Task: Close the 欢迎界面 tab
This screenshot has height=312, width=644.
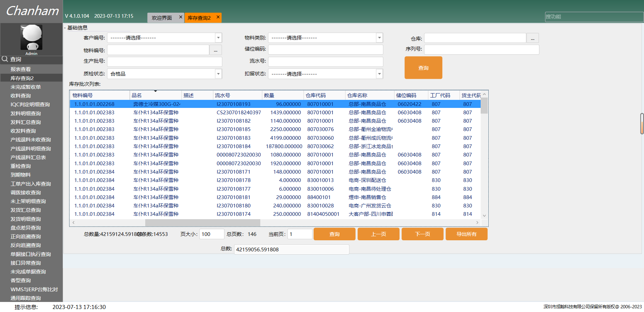Action: 181,17
